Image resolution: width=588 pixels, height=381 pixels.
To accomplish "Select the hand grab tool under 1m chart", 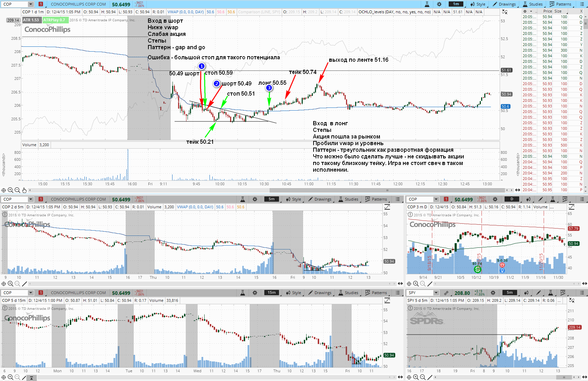I will coord(24,190).
